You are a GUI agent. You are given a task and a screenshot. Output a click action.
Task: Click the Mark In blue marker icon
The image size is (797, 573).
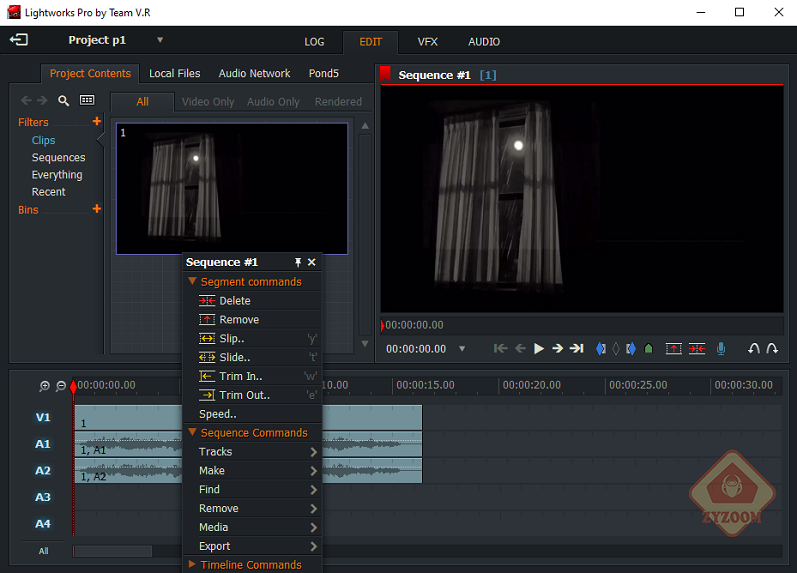[601, 348]
